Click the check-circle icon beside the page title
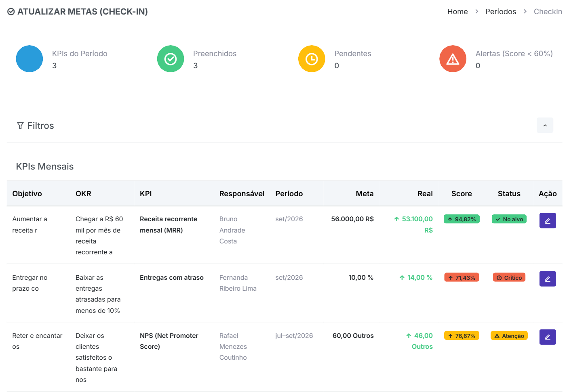 click(11, 12)
